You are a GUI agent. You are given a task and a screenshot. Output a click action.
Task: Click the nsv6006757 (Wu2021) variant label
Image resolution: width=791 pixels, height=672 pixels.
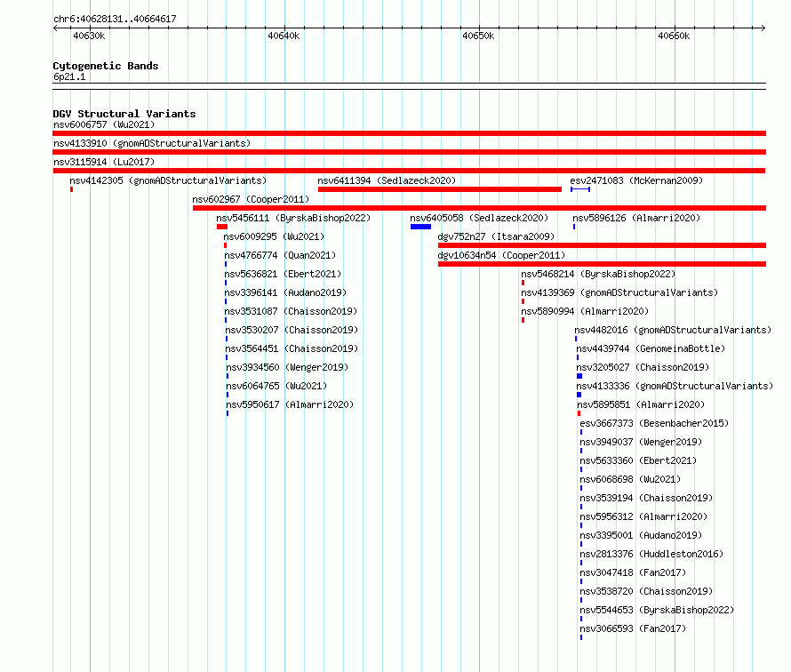pos(104,124)
